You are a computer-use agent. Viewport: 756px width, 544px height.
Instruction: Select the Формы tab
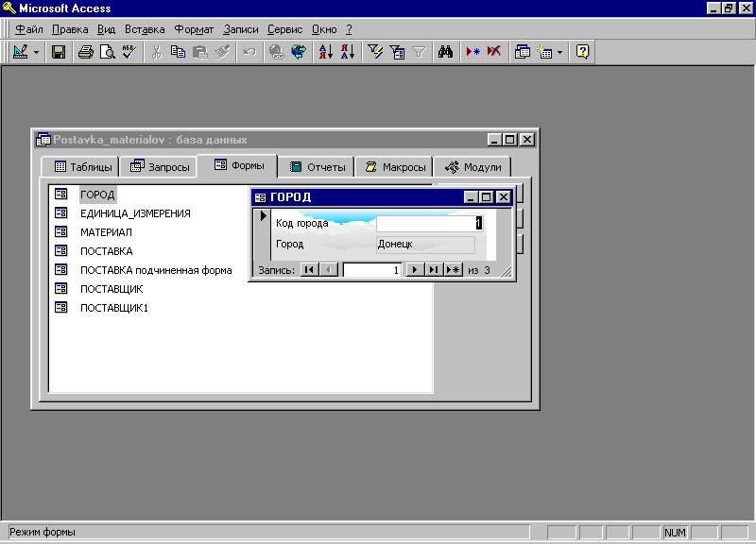238,165
